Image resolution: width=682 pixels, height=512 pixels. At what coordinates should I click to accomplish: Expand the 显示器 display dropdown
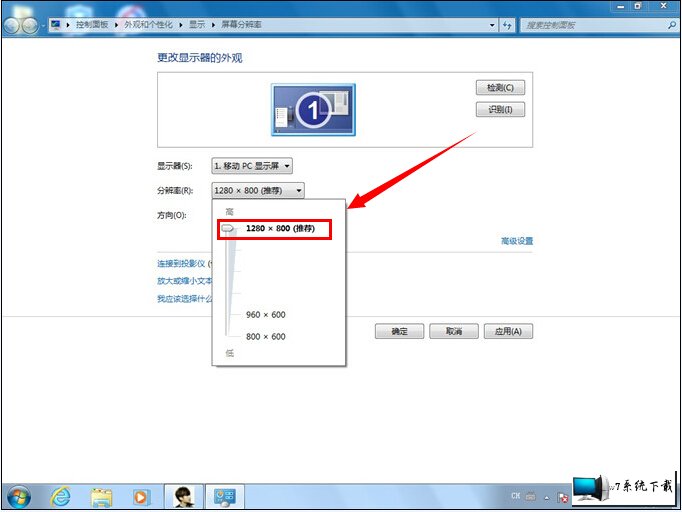(252, 166)
